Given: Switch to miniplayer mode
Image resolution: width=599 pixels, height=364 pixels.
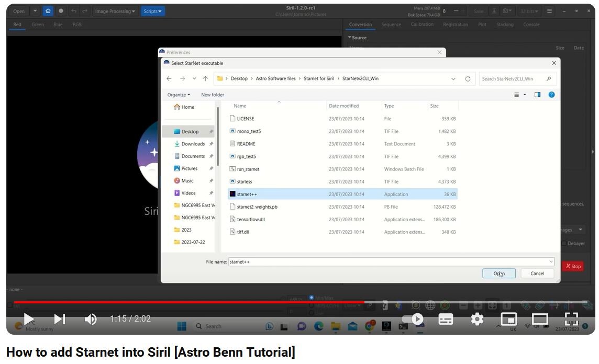Looking at the screenshot, I should (x=508, y=319).
